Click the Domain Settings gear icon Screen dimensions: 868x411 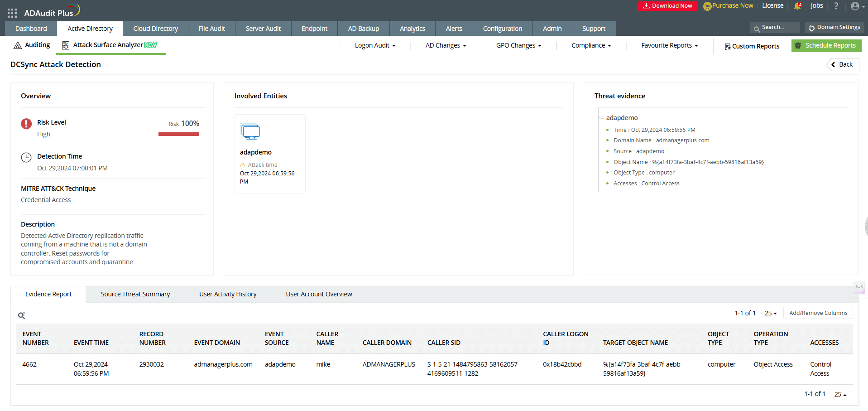pyautogui.click(x=812, y=28)
